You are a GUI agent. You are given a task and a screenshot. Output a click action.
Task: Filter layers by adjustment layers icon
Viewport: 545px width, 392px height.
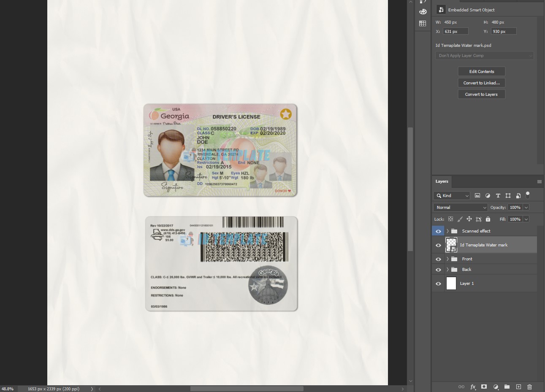click(x=488, y=195)
